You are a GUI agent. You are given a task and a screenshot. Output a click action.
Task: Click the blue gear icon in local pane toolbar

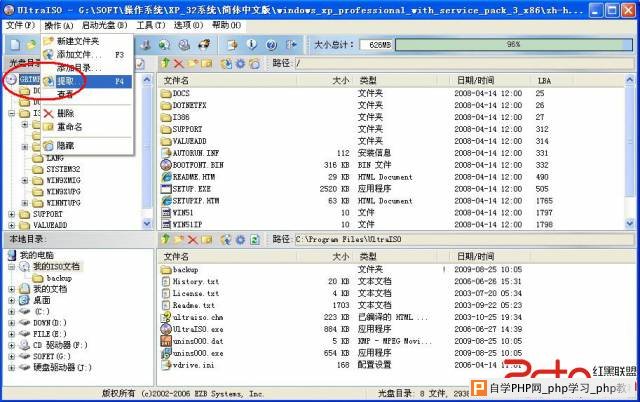pyautogui.click(x=240, y=240)
